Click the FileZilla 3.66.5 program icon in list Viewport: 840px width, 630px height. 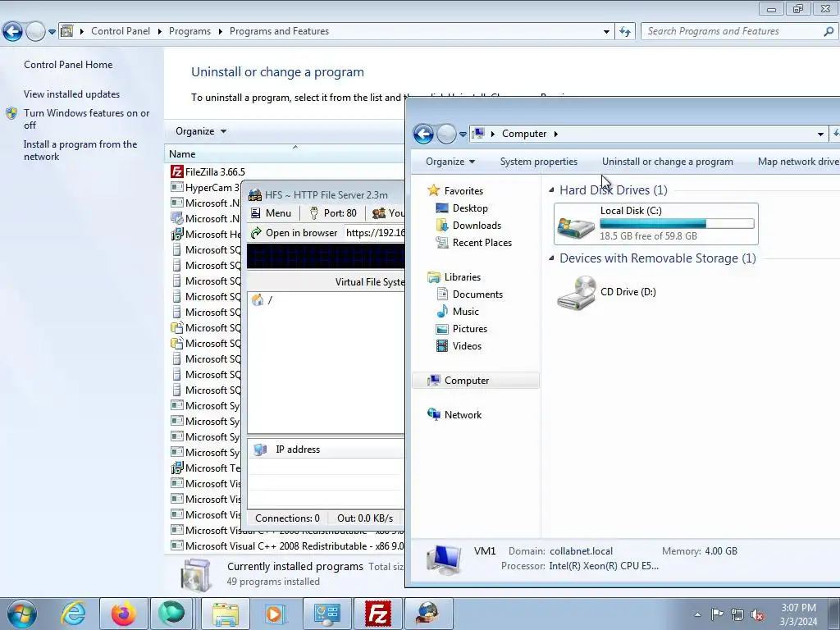(x=177, y=171)
